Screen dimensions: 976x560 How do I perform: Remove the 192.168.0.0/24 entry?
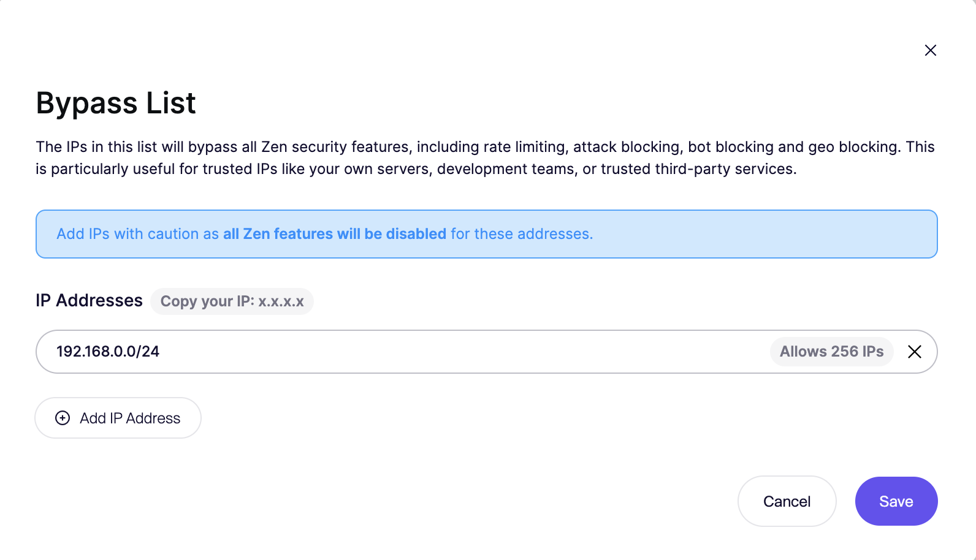click(914, 352)
